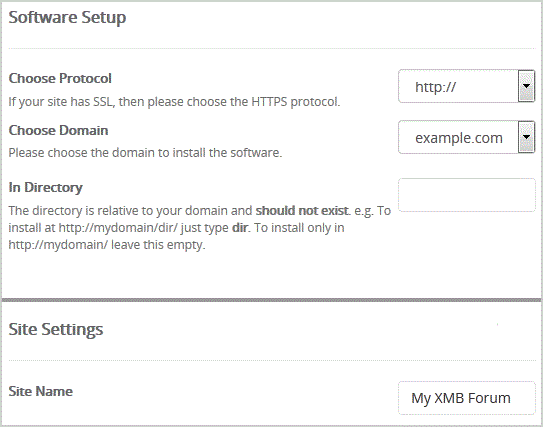The height and width of the screenshot is (427, 543).
Task: Click 'The directory is relative to your domain' text
Action: pos(130,211)
